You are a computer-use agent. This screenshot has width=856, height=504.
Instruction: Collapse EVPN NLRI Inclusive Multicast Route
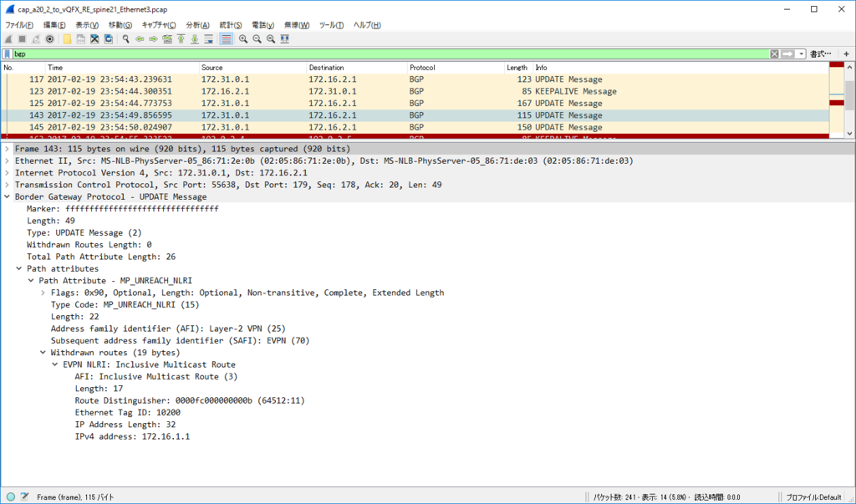(55, 364)
